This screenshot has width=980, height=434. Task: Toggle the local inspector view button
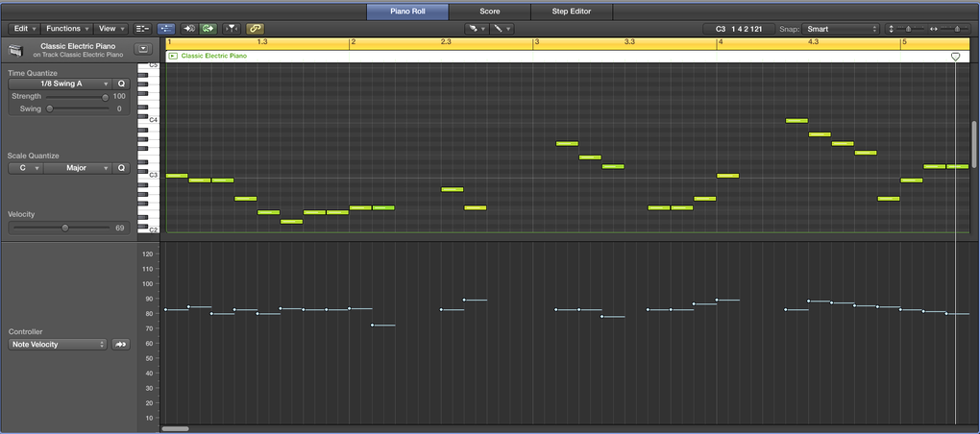click(143, 29)
